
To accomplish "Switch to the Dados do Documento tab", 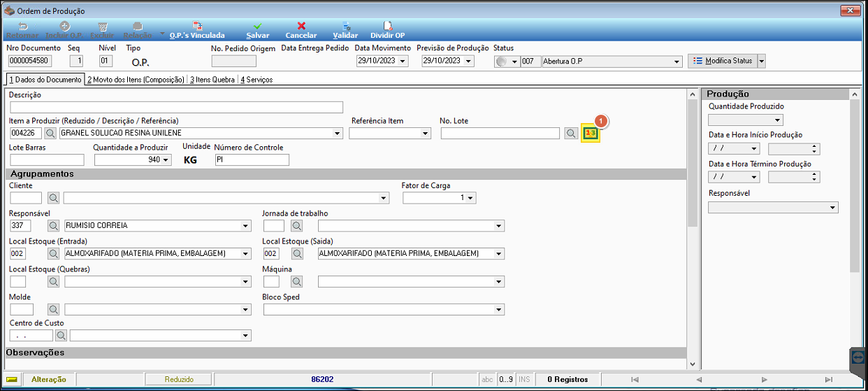I will click(45, 80).
